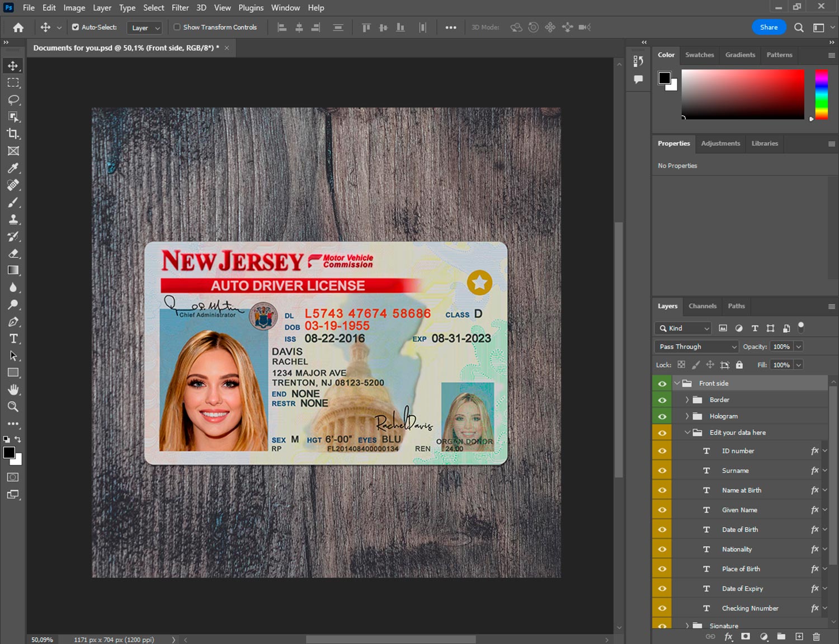This screenshot has width=839, height=644.
Task: Switch to the Adjustments tab
Action: (x=720, y=143)
